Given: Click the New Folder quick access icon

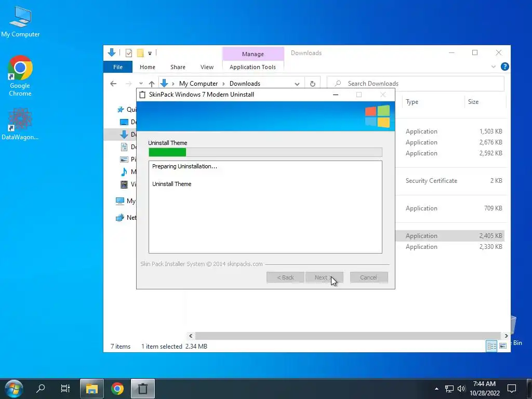Looking at the screenshot, I should click(140, 53).
